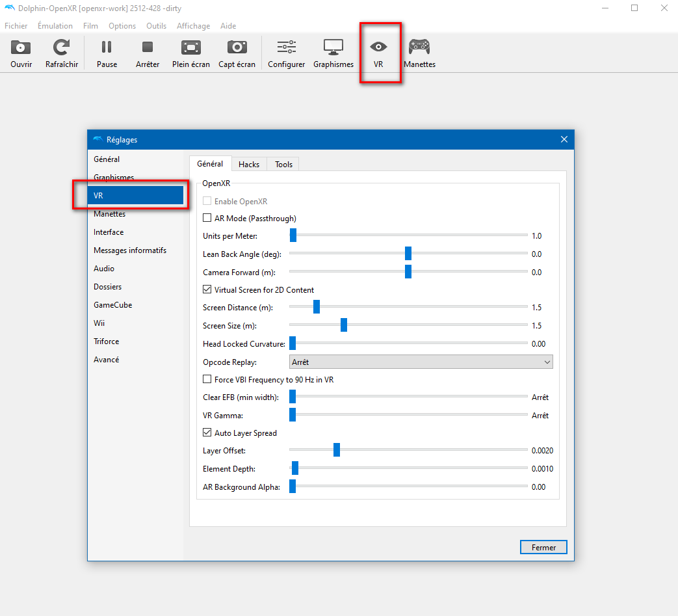Pause emulation with the Pause icon
678x616 pixels.
click(107, 47)
